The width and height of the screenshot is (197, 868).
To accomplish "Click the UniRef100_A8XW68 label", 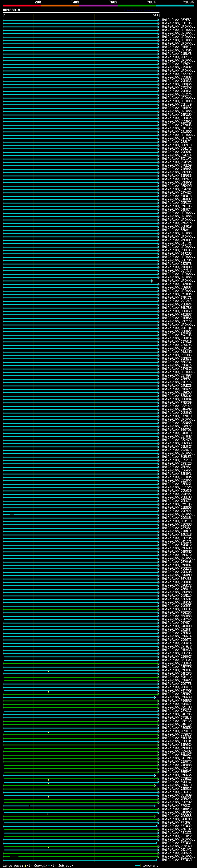I will 177,423.
